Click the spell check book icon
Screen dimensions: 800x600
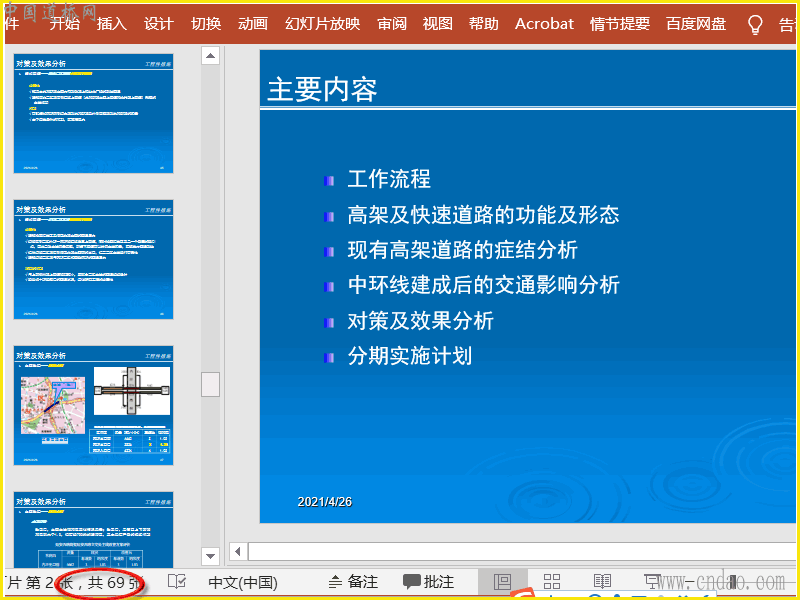[x=177, y=581]
